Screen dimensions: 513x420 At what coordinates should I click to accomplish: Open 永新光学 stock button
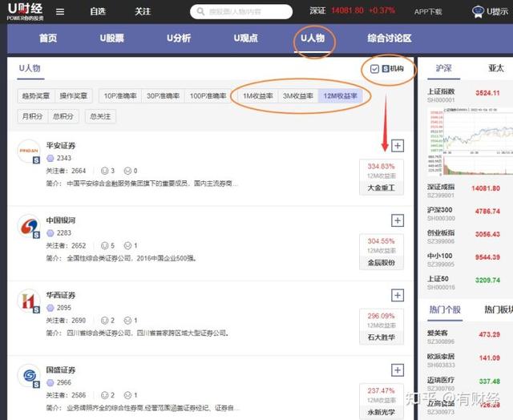coord(382,412)
